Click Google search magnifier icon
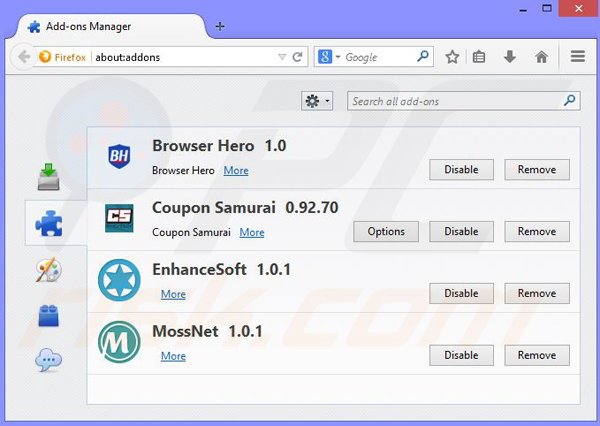The height and width of the screenshot is (426, 600). coord(423,56)
